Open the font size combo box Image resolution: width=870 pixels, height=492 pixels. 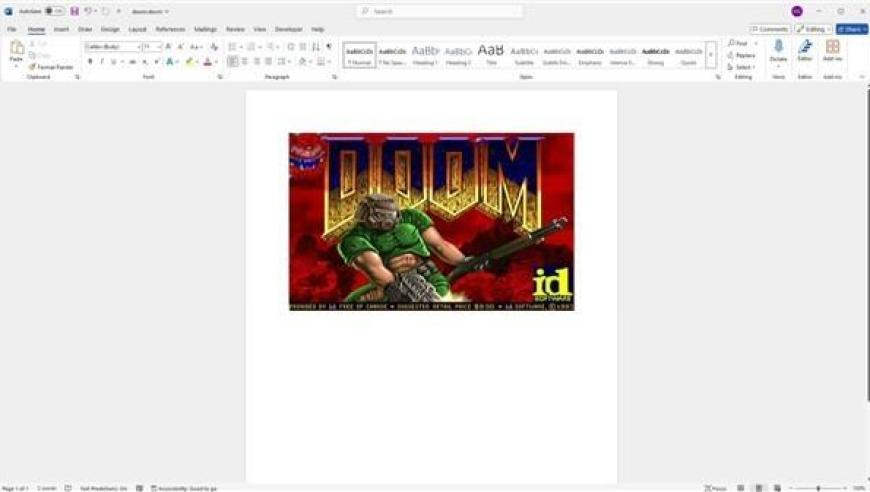coord(152,47)
